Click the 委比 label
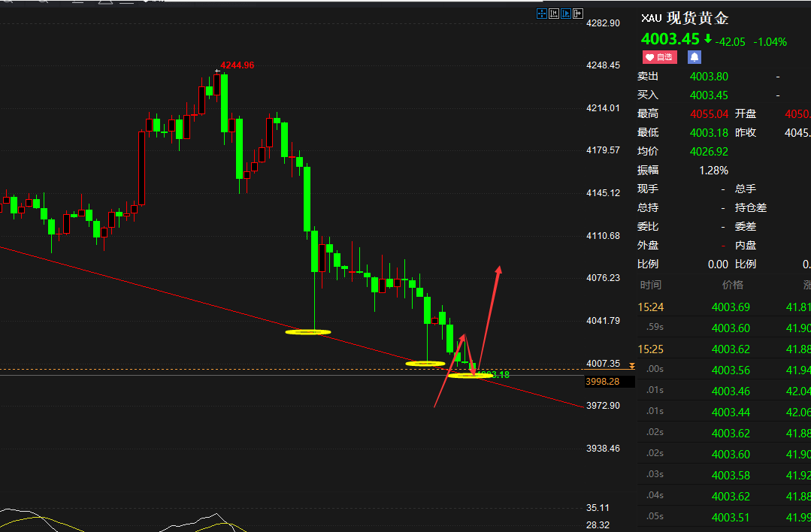811x532 pixels. [x=648, y=226]
